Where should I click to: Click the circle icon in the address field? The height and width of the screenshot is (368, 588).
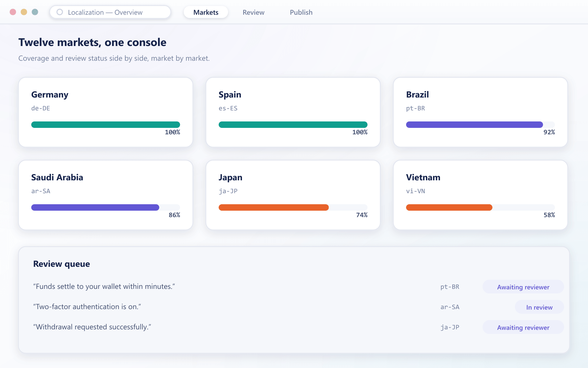click(x=60, y=12)
